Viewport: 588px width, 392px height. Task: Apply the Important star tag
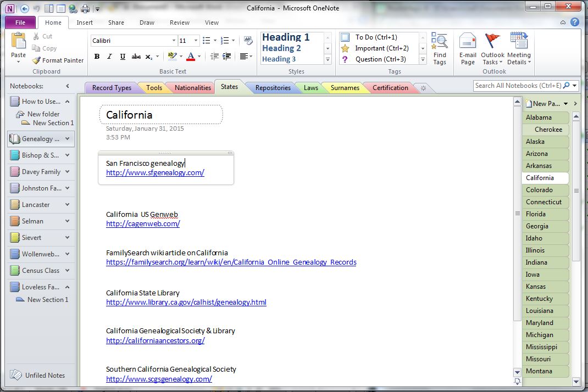pos(345,48)
